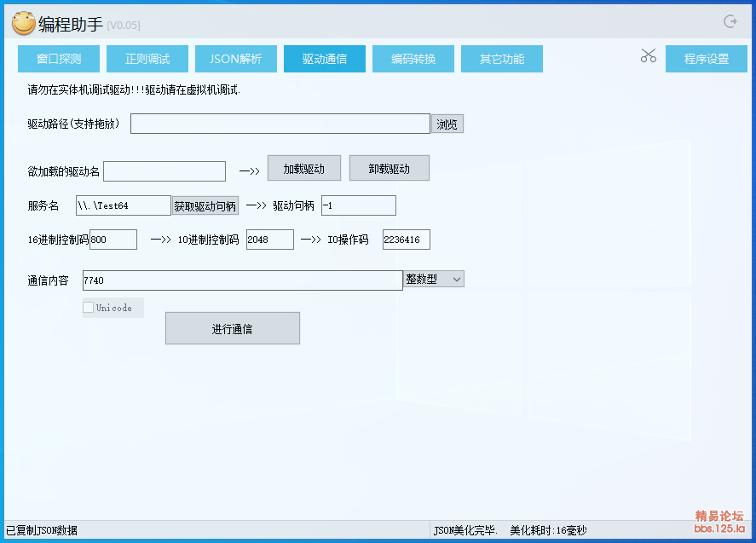Go to the 编码转换 tab
The width and height of the screenshot is (756, 543).
(413, 59)
